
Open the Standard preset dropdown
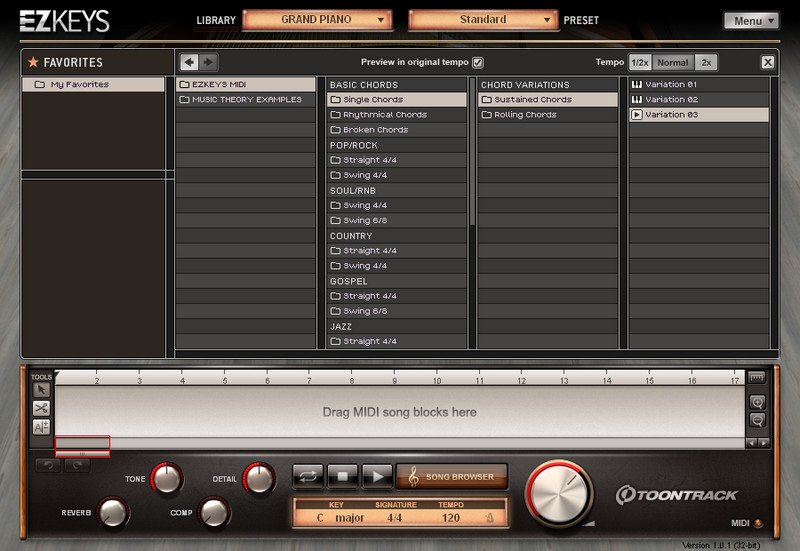click(482, 20)
